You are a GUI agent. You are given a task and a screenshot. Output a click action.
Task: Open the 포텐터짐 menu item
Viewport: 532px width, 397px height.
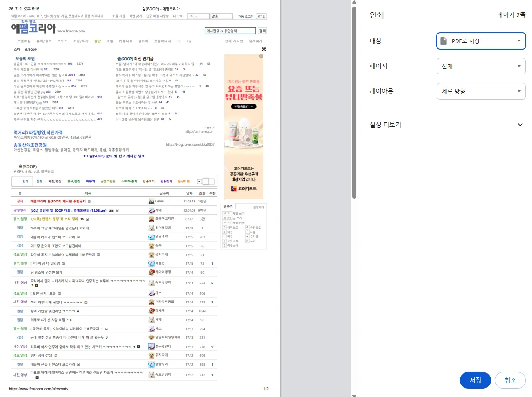[24, 41]
